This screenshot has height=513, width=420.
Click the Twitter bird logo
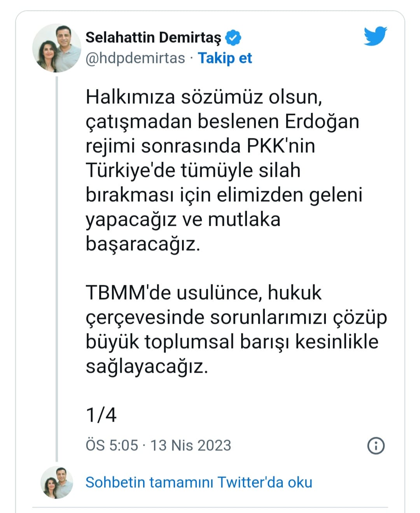pos(375,36)
